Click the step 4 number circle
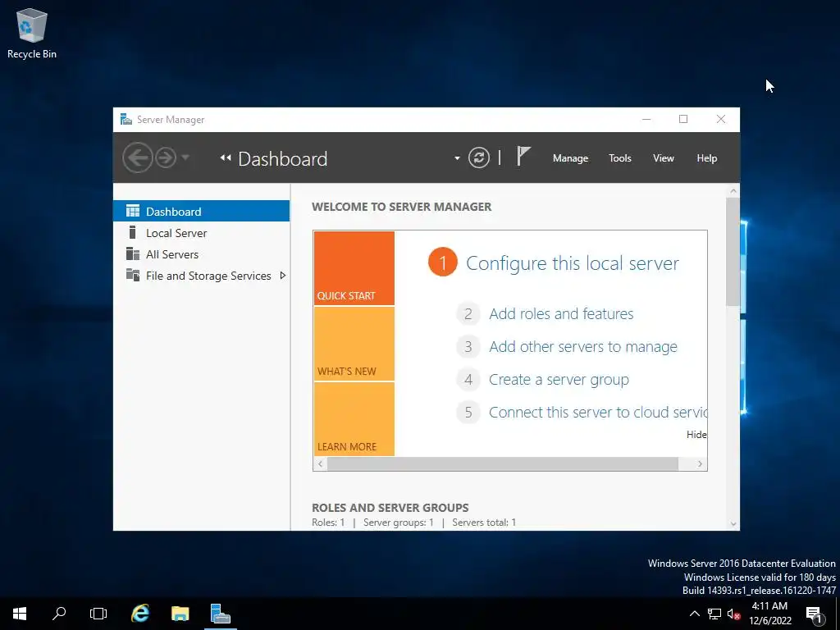Screen dimensions: 840x630 (x=468, y=379)
